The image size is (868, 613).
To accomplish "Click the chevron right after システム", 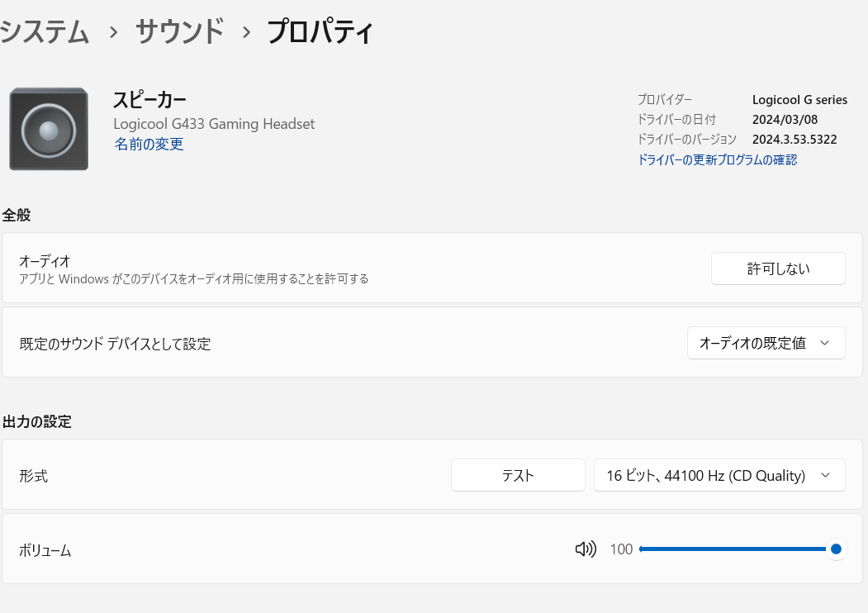I will [113, 32].
